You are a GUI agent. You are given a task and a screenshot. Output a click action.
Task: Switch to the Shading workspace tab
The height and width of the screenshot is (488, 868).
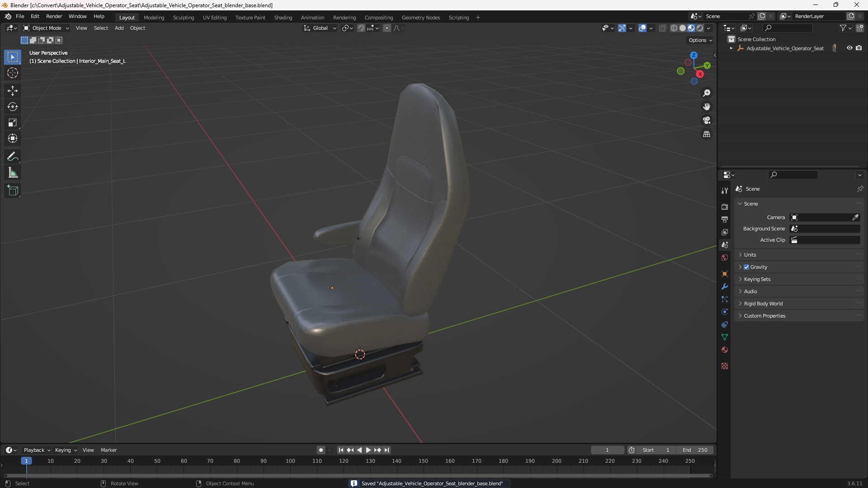point(283,18)
